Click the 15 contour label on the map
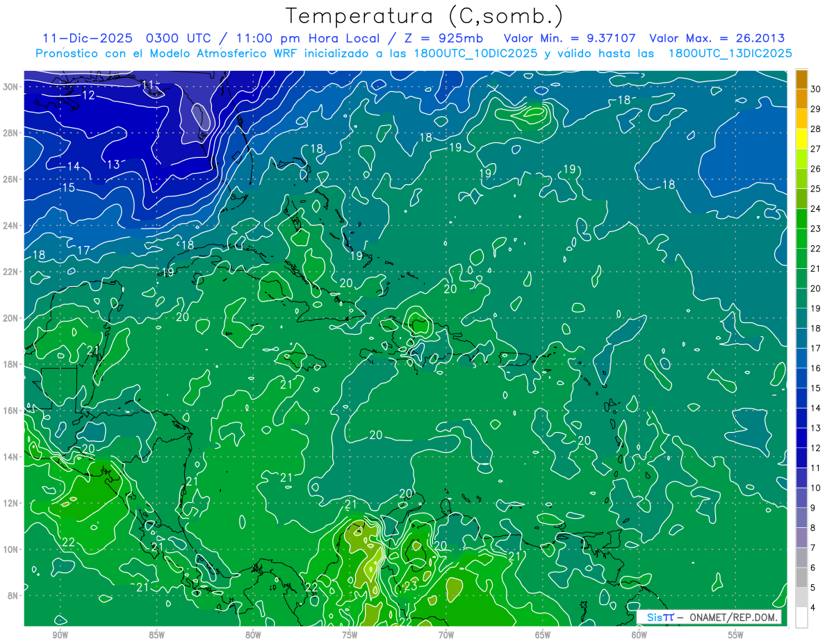 pos(68,188)
